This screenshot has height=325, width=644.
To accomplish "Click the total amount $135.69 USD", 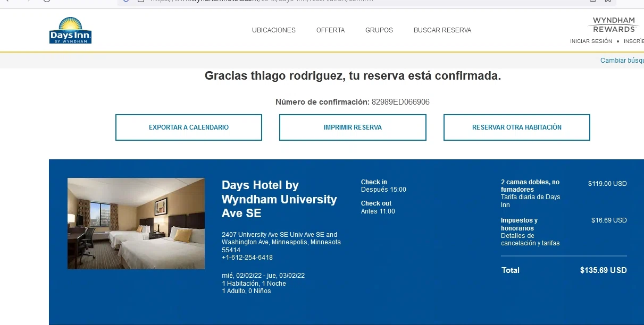I will [604, 270].
